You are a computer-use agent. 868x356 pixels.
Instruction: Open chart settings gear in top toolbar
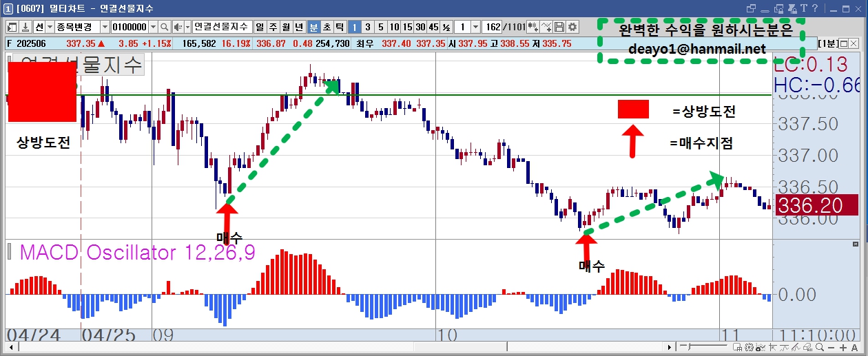pos(572,27)
